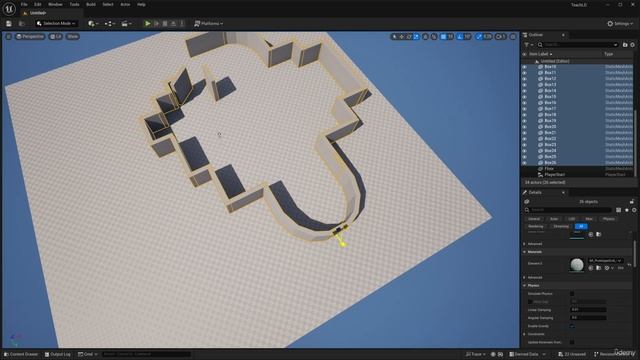This screenshot has height=360, width=640.
Task: Hide Box13 using its eye icon
Action: (524, 84)
